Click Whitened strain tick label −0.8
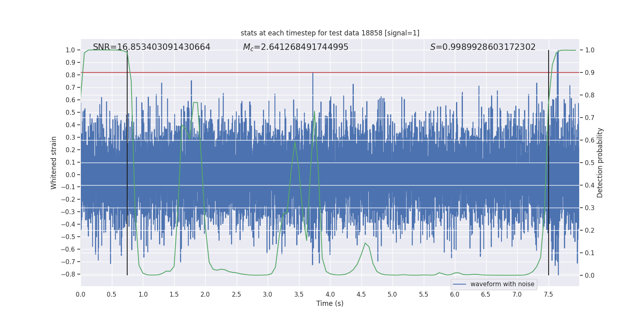644x322 pixels. click(x=68, y=275)
